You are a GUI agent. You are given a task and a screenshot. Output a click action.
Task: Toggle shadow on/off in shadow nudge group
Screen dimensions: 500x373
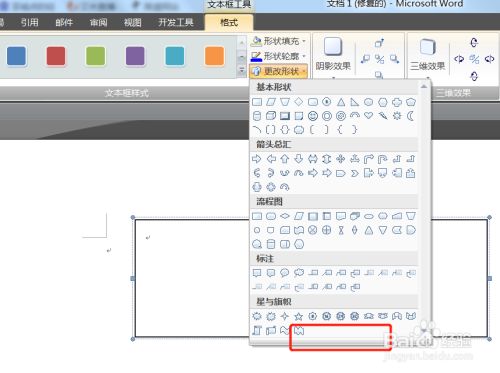pos(379,59)
